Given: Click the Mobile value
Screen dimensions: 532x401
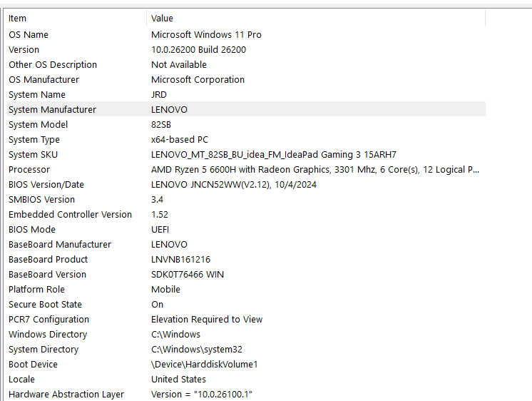Looking at the screenshot, I should pos(165,289).
